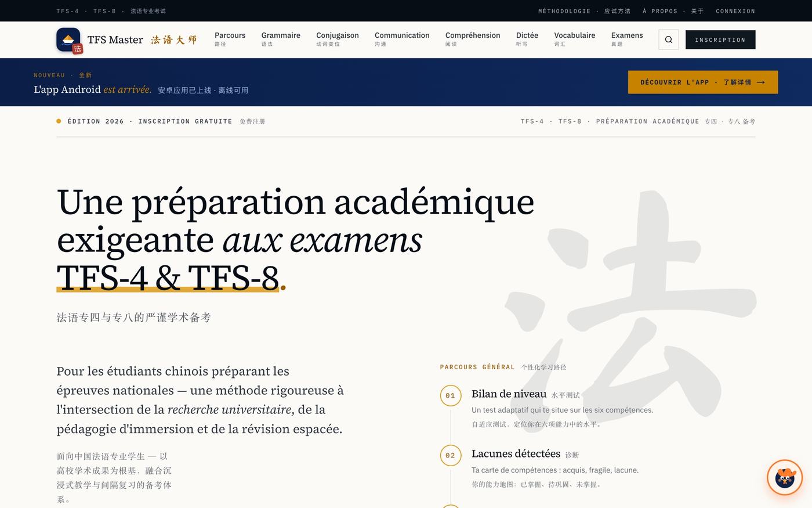
Task: Open the Compréhension menu item
Action: (x=473, y=39)
